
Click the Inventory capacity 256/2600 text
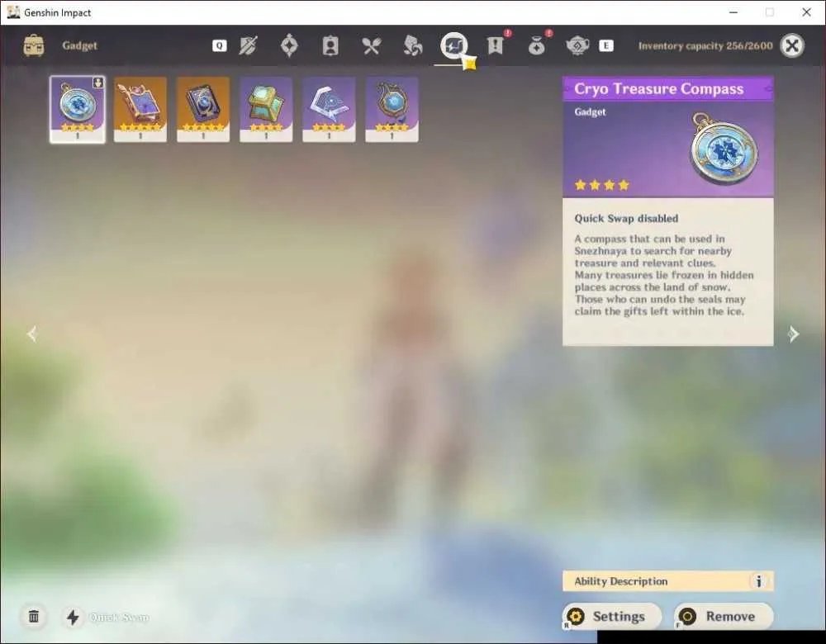(x=705, y=45)
